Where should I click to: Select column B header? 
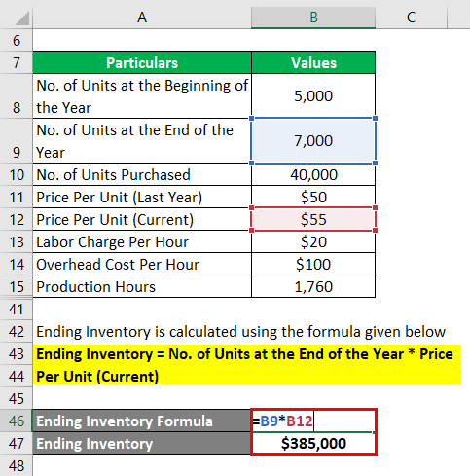pos(313,18)
